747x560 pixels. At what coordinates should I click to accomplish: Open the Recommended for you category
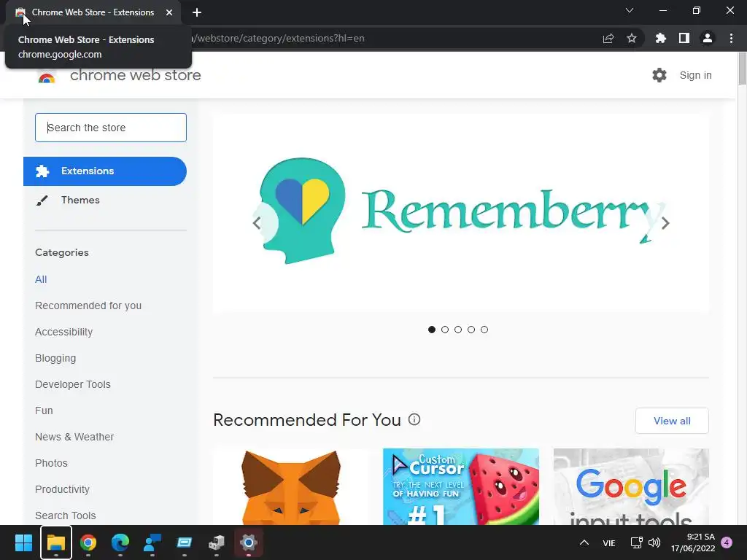88,306
